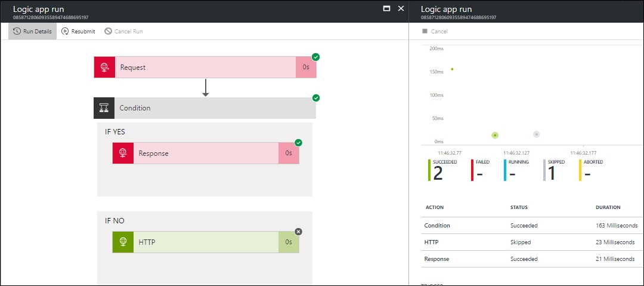Click the ABORTED count tile
This screenshot has width=644, height=286.
pyautogui.click(x=592, y=170)
